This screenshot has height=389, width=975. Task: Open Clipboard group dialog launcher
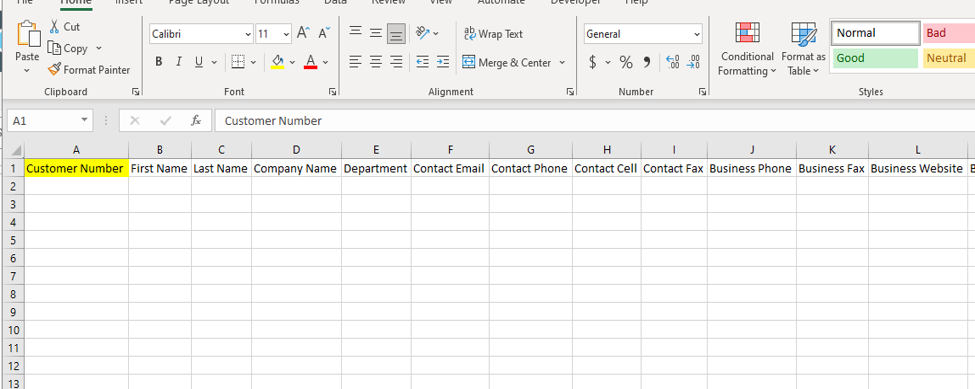point(136,92)
